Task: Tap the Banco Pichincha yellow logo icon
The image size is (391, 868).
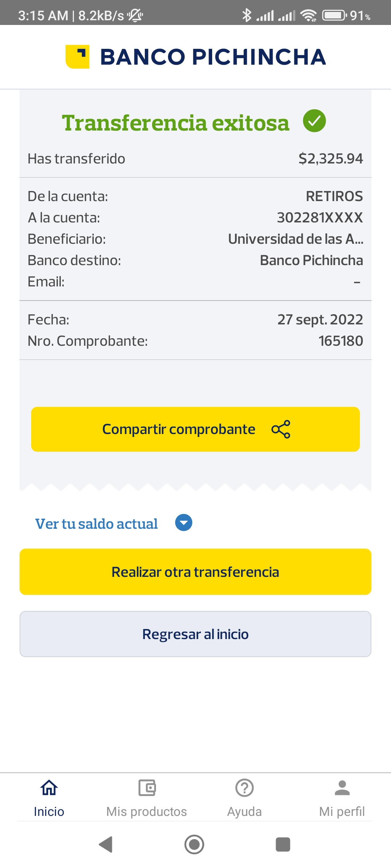Action: pyautogui.click(x=77, y=57)
